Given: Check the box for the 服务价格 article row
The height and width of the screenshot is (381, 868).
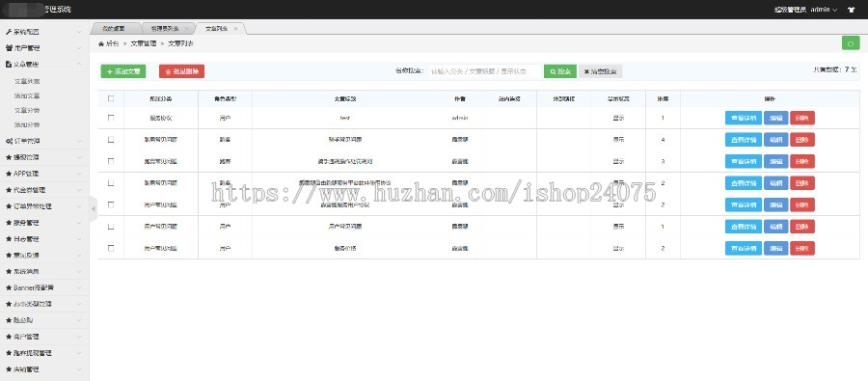Looking at the screenshot, I should [x=111, y=248].
